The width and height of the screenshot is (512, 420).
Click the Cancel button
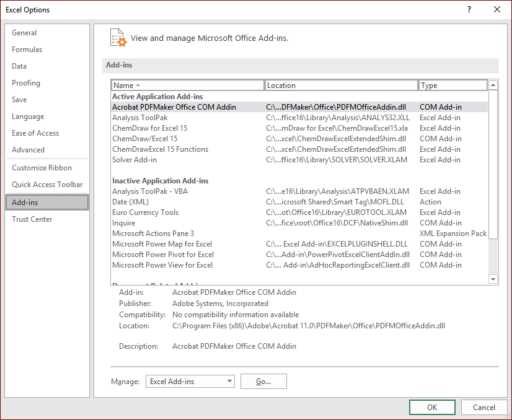(x=484, y=407)
